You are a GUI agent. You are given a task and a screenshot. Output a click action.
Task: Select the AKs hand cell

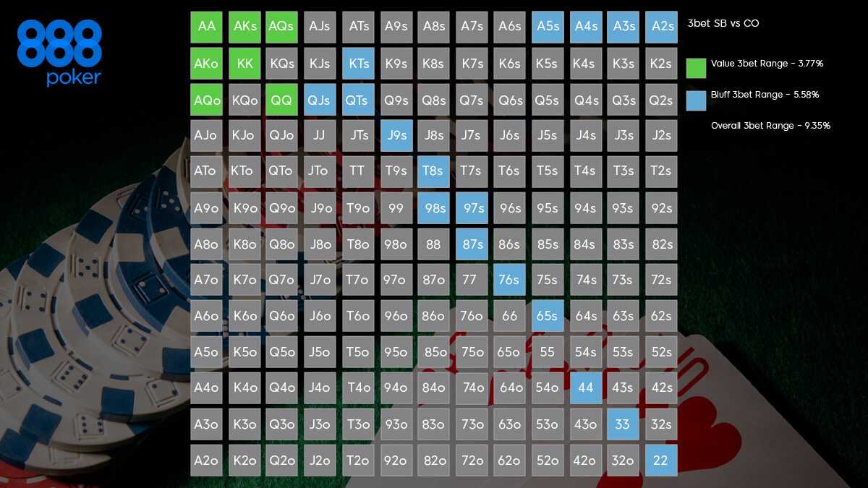pos(244,27)
